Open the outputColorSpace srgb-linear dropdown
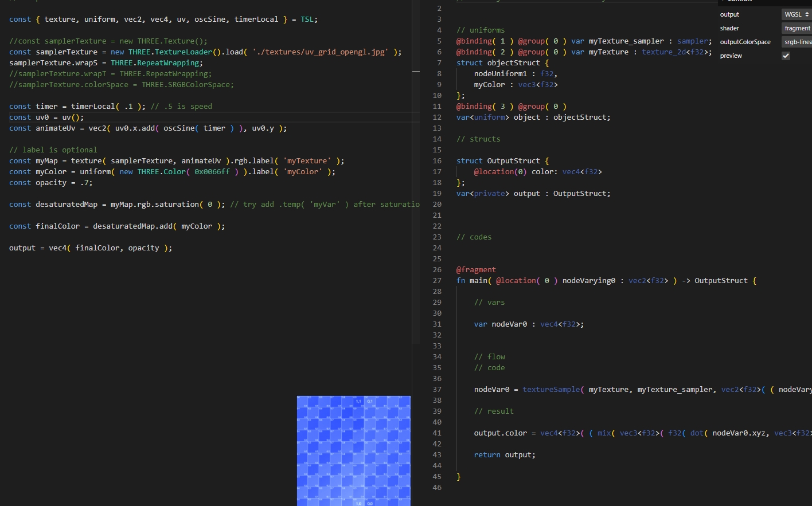Viewport: 812px width, 506px height. (x=797, y=42)
